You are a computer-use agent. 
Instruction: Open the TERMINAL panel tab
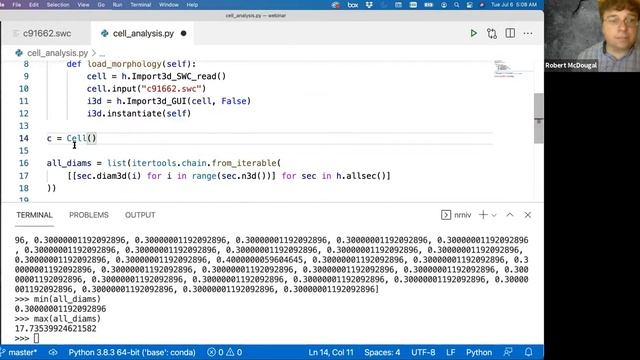[x=34, y=215]
